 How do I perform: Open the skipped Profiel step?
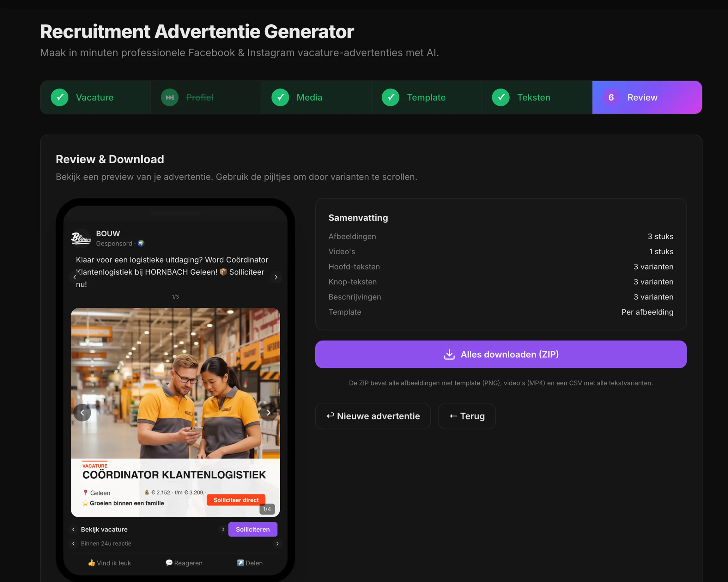click(206, 98)
